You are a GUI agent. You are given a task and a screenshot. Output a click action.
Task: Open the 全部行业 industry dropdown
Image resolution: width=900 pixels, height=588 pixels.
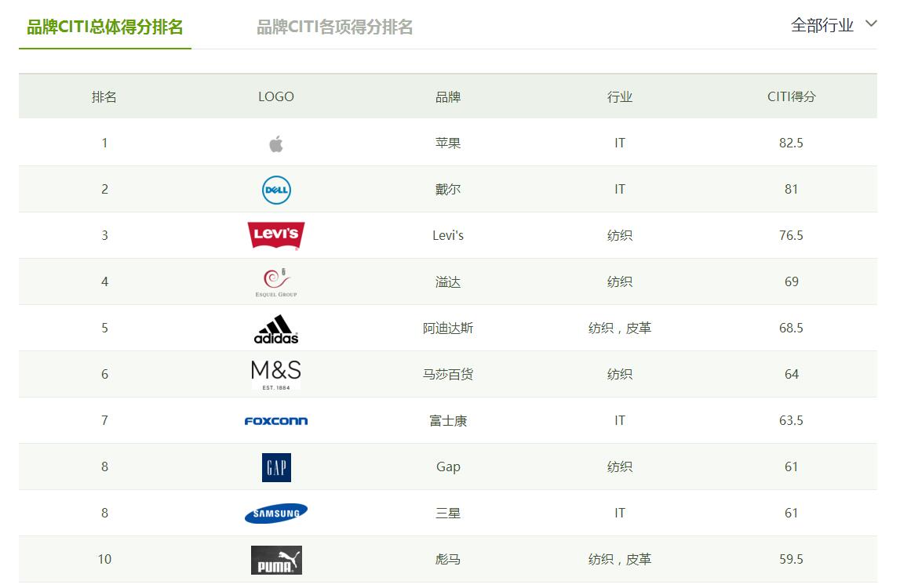(x=822, y=25)
